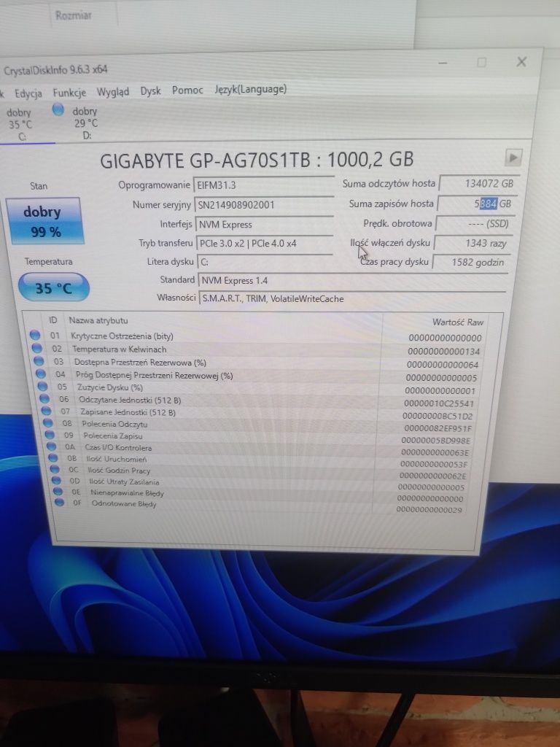Open the Pomoc menu
The height and width of the screenshot is (747, 560).
[x=187, y=90]
